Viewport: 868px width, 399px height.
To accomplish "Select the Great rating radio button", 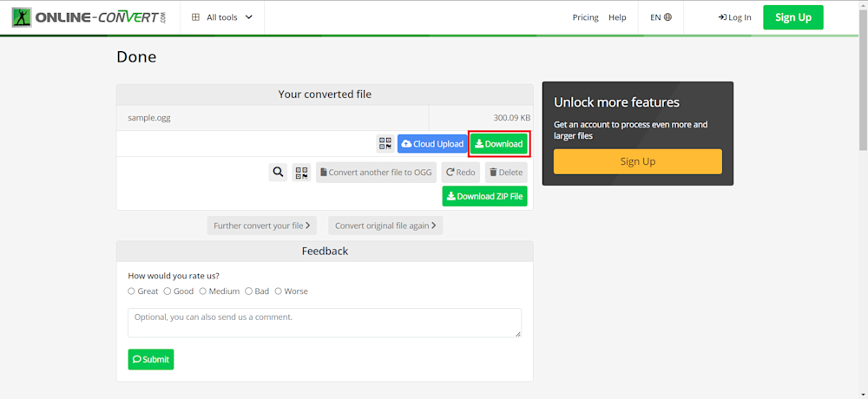I will (131, 291).
